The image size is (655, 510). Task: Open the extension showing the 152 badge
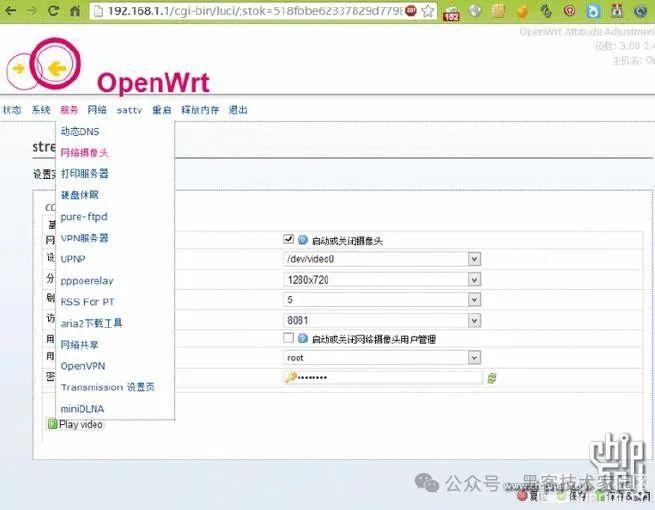tap(451, 13)
